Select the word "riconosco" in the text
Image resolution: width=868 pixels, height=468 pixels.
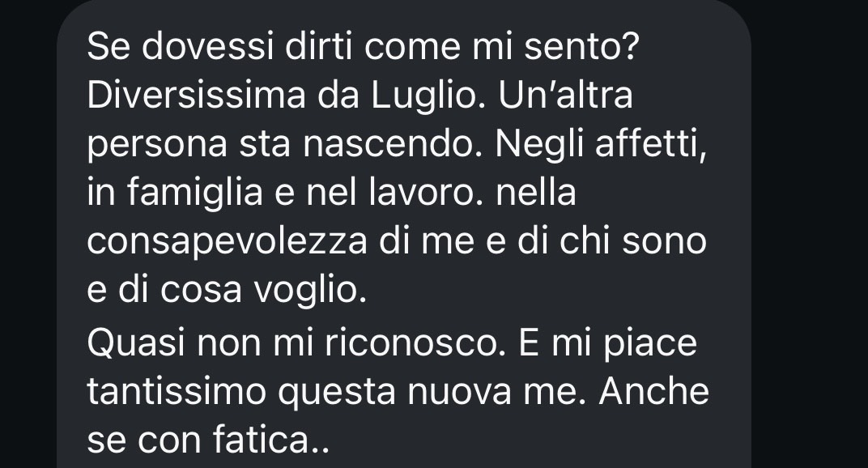click(415, 342)
